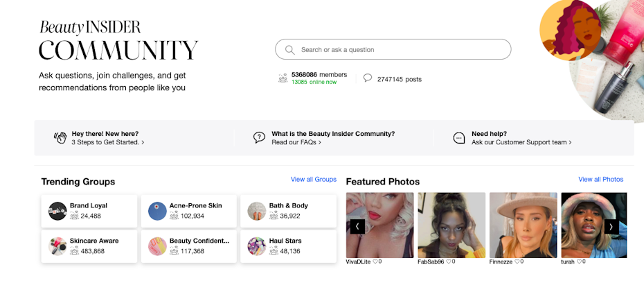The image size is (644, 283).
Task: Click the member icon beside 117,368
Action: click(x=174, y=251)
